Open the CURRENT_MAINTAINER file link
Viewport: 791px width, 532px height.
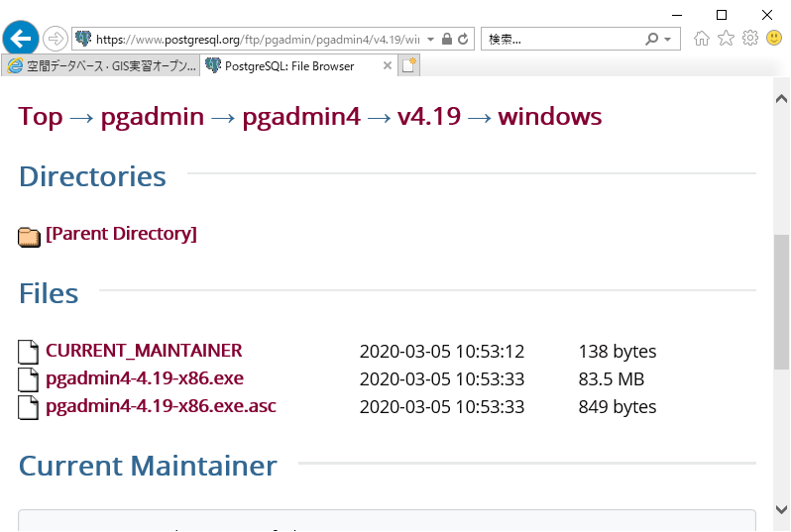(144, 351)
